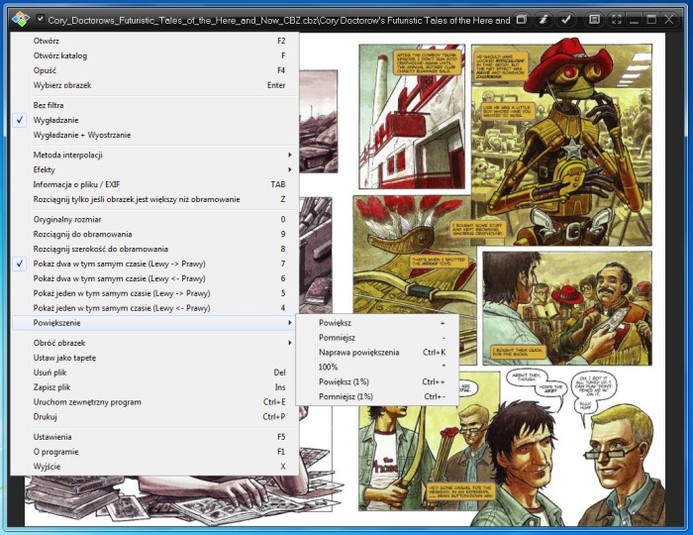Select Otwórz katalog menu entry
Image resolution: width=693 pixels, height=535 pixels.
coord(155,56)
